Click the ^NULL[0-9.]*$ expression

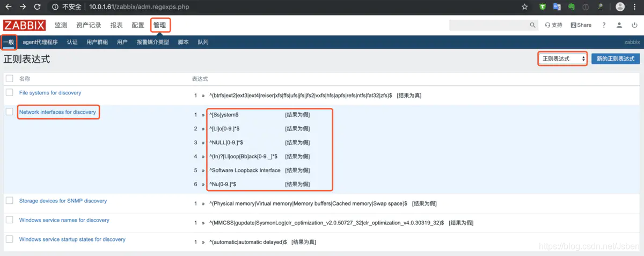[226, 143]
